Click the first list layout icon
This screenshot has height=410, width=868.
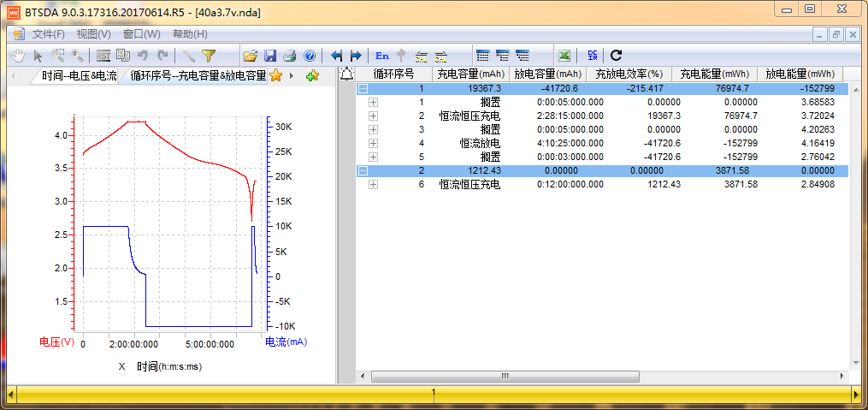tap(482, 56)
